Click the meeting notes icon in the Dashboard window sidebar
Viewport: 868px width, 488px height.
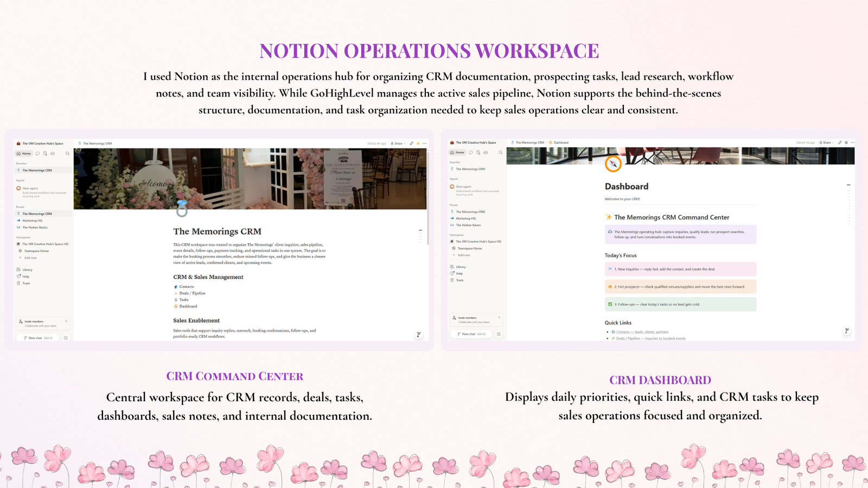point(478,152)
